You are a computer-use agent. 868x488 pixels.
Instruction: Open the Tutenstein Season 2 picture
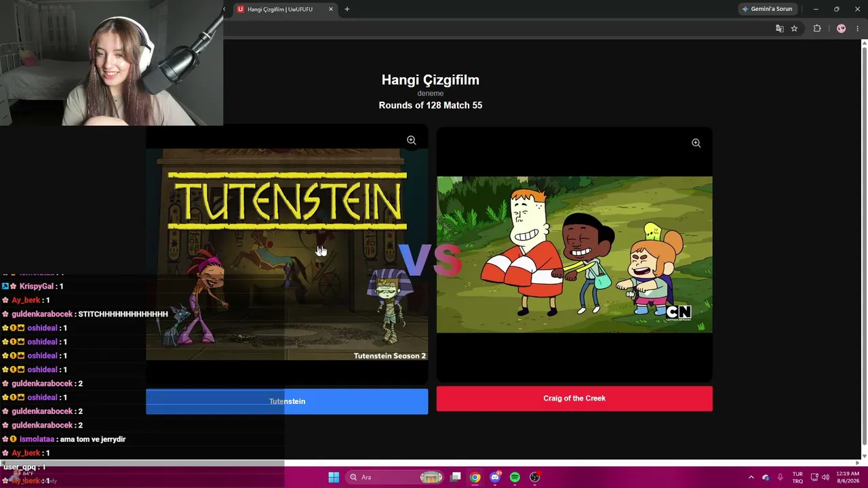pos(287,255)
